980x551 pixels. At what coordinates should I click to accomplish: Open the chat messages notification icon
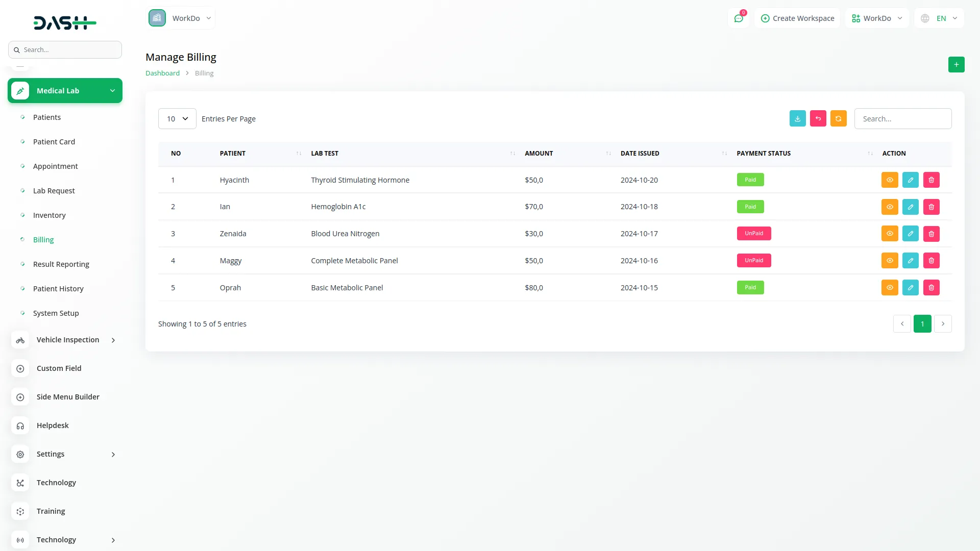click(738, 18)
